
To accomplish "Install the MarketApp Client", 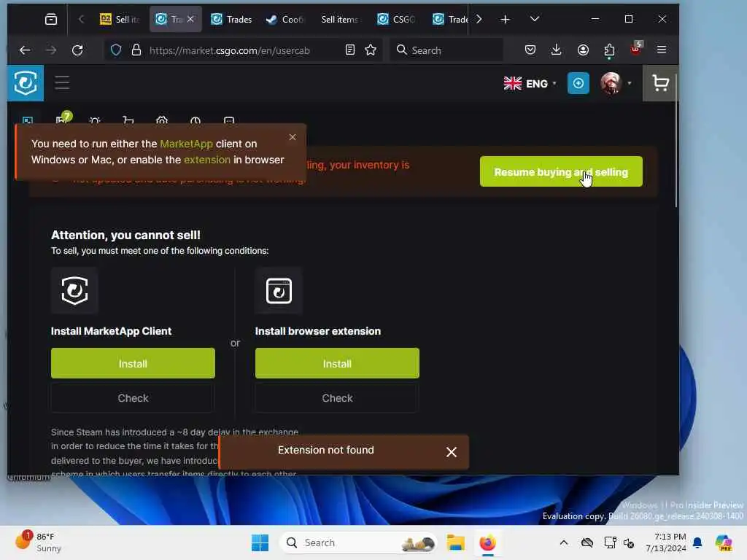I will click(133, 363).
